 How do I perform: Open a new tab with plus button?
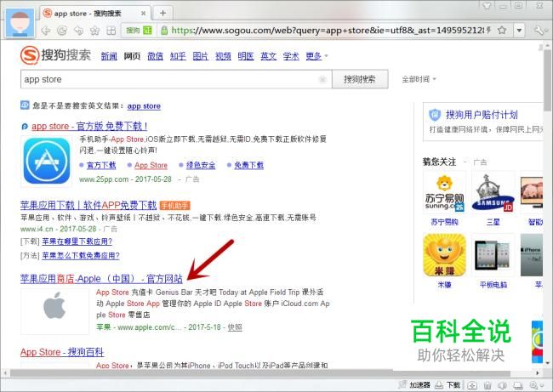162,14
